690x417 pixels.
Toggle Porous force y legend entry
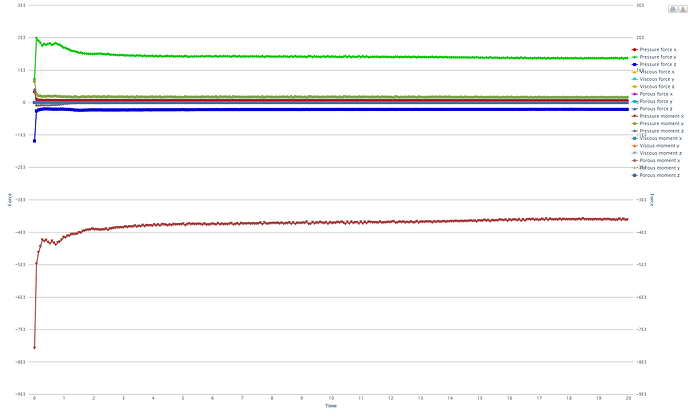click(x=652, y=101)
